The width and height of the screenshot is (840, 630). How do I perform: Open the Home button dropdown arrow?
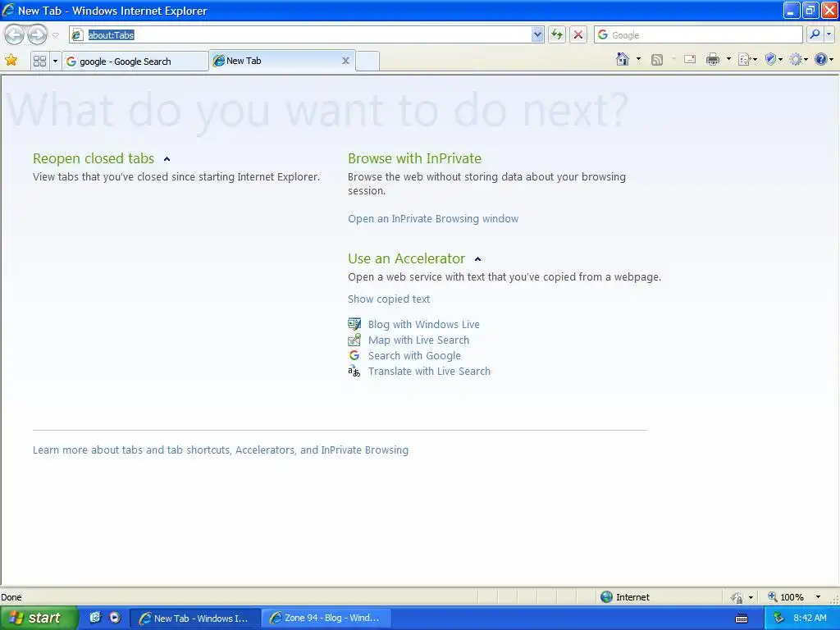point(638,59)
